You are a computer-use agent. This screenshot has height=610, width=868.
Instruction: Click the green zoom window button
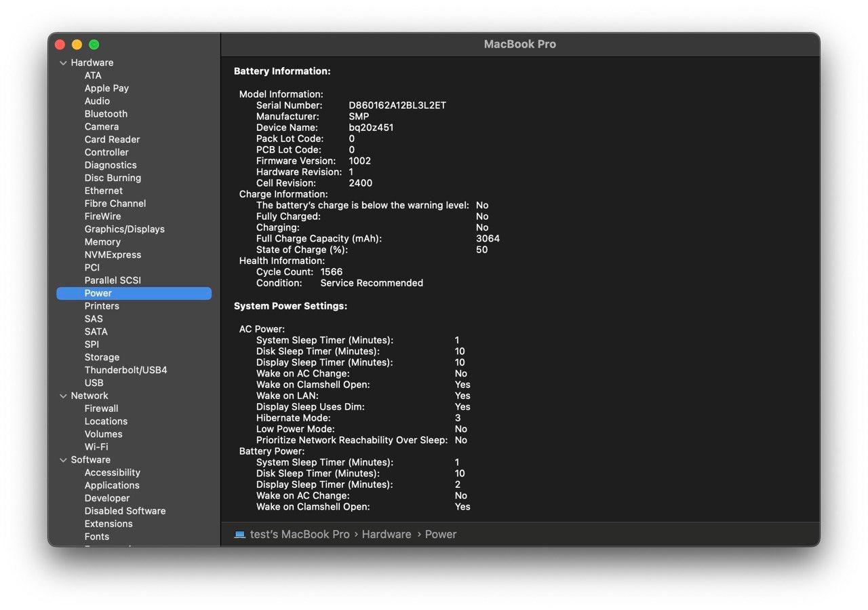tap(94, 44)
